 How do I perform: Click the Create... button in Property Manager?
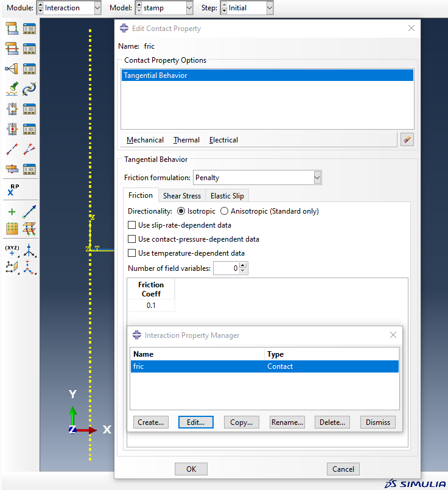(150, 422)
